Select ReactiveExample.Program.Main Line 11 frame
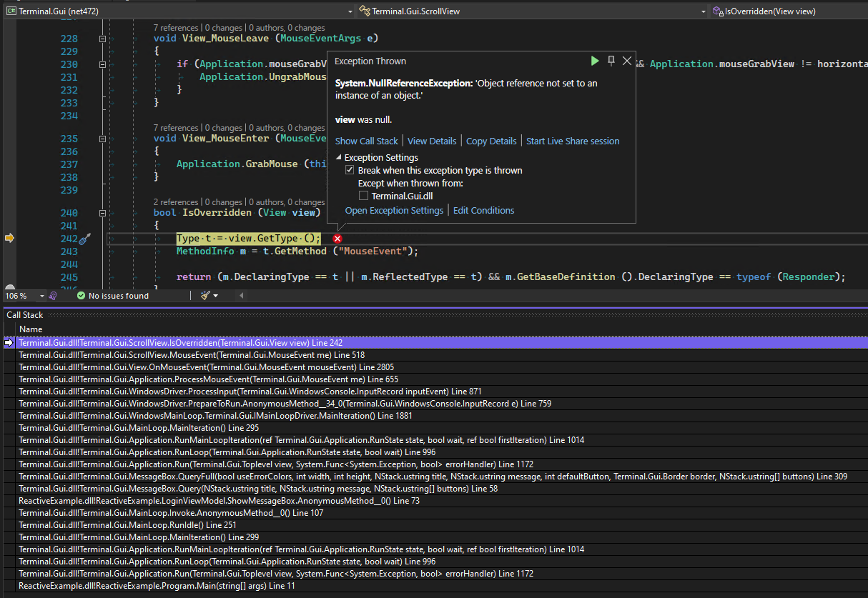This screenshot has width=868, height=598. click(434, 586)
